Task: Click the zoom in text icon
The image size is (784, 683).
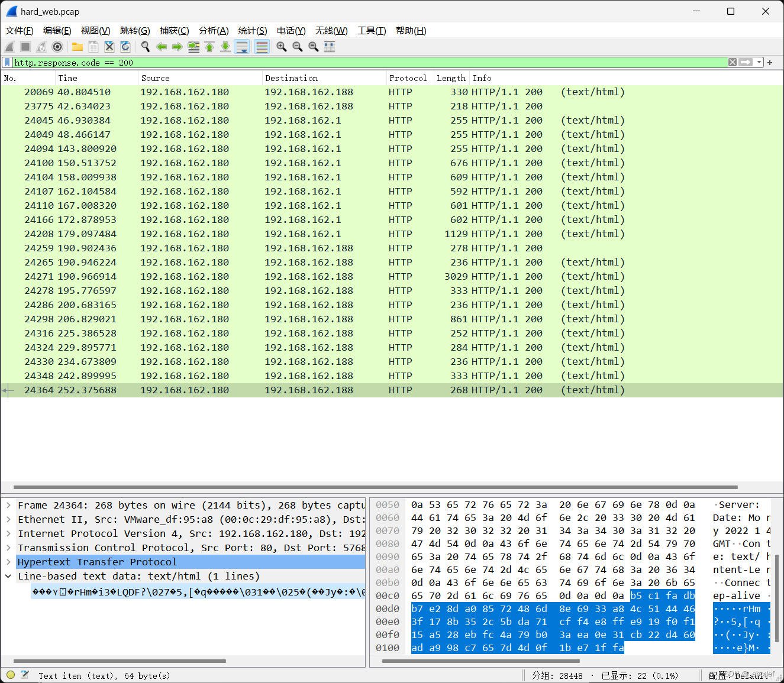Action: tap(282, 47)
